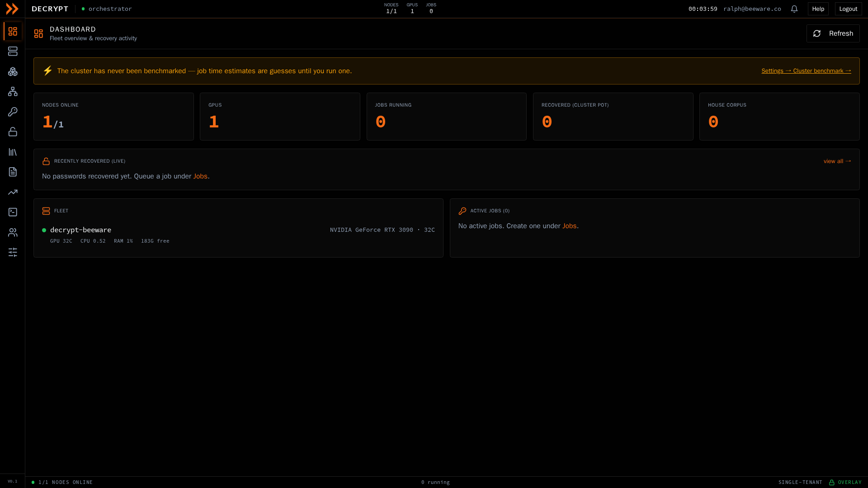Click the NODES 1/1 counter in header

click(391, 8)
